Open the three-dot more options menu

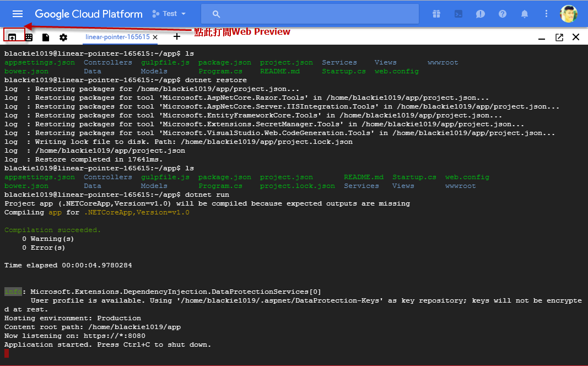click(546, 14)
